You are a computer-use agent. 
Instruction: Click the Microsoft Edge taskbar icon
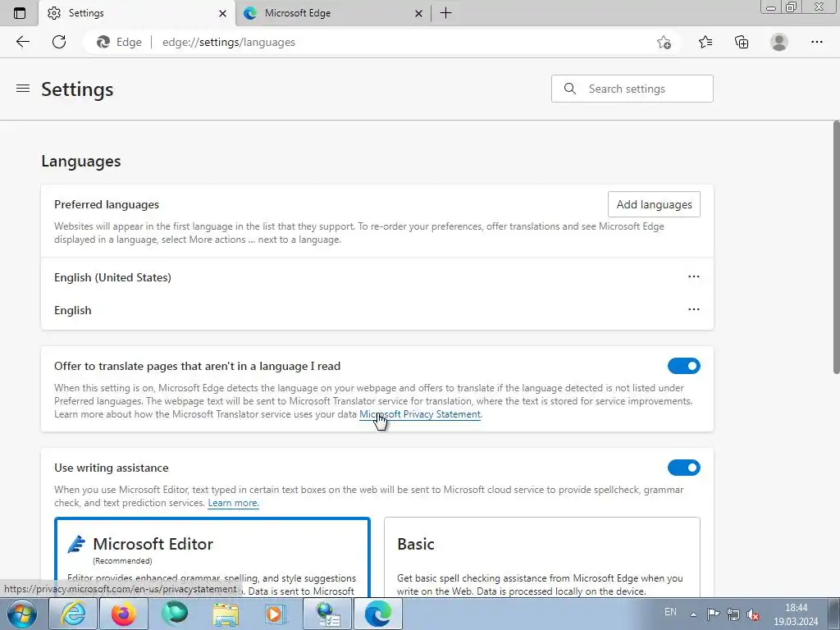tap(378, 614)
